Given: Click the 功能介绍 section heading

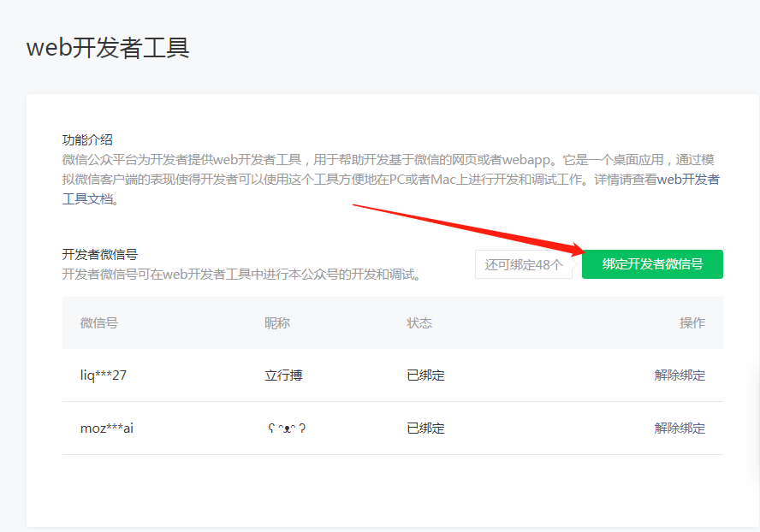Looking at the screenshot, I should pyautogui.click(x=87, y=140).
